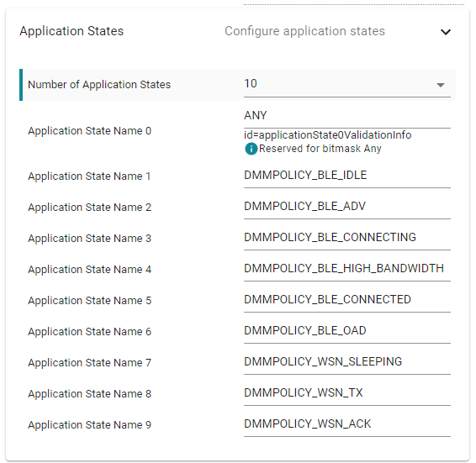Click the id=applicationState0ValidationInfo text
Viewport: 476px width, 463px height.
click(x=327, y=135)
